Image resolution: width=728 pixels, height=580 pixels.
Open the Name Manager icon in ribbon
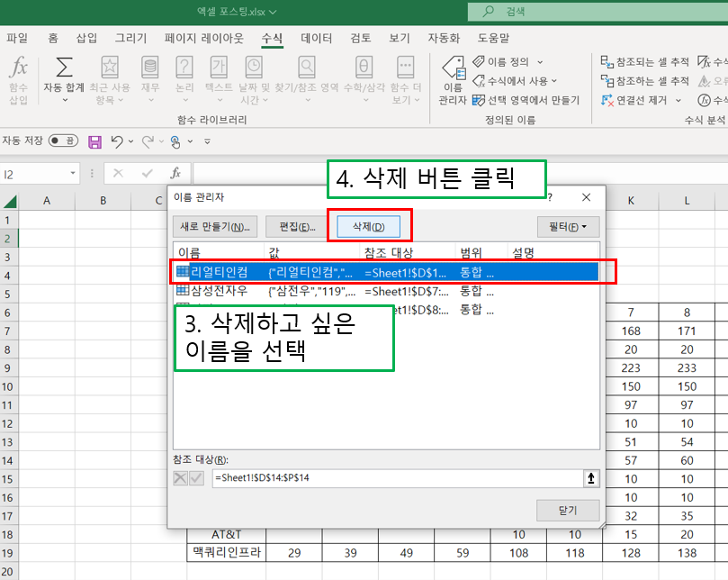click(454, 68)
